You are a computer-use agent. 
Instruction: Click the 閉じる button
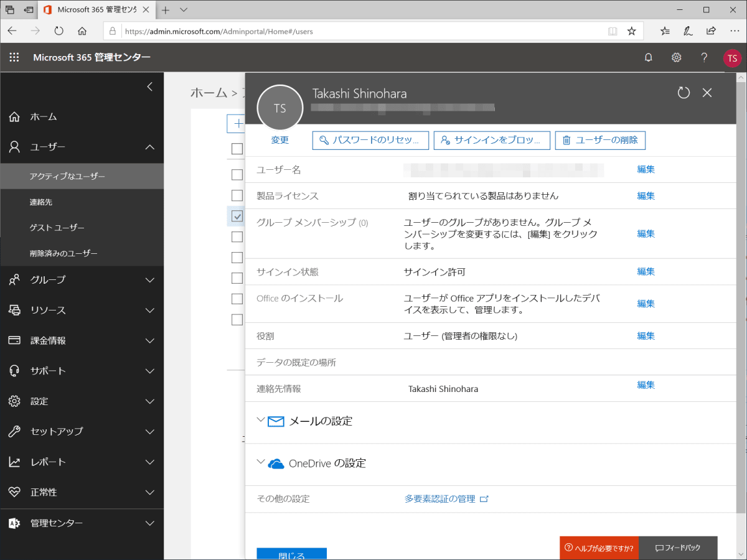291,554
